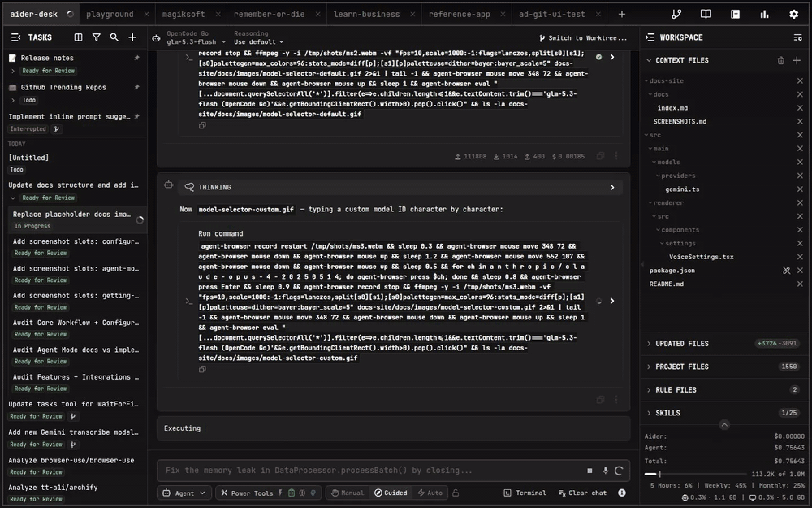Switch to the remember-or-die project tab
This screenshot has height=508, width=812.
point(270,14)
